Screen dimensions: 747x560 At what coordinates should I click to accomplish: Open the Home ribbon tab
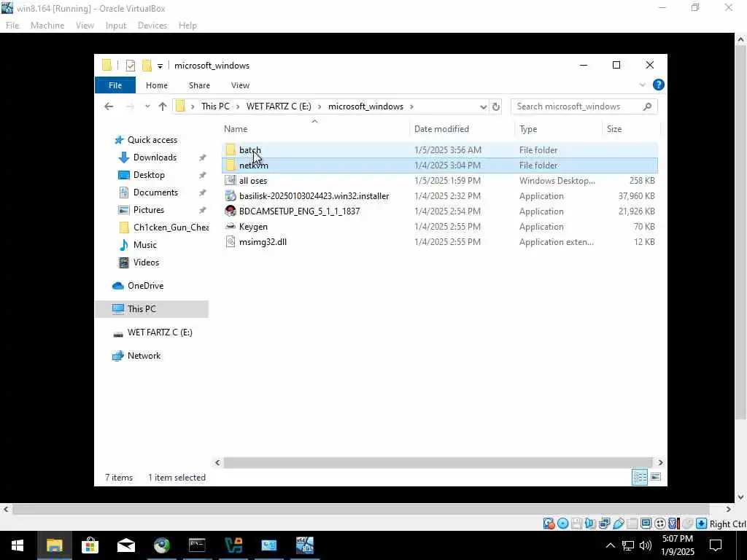157,85
